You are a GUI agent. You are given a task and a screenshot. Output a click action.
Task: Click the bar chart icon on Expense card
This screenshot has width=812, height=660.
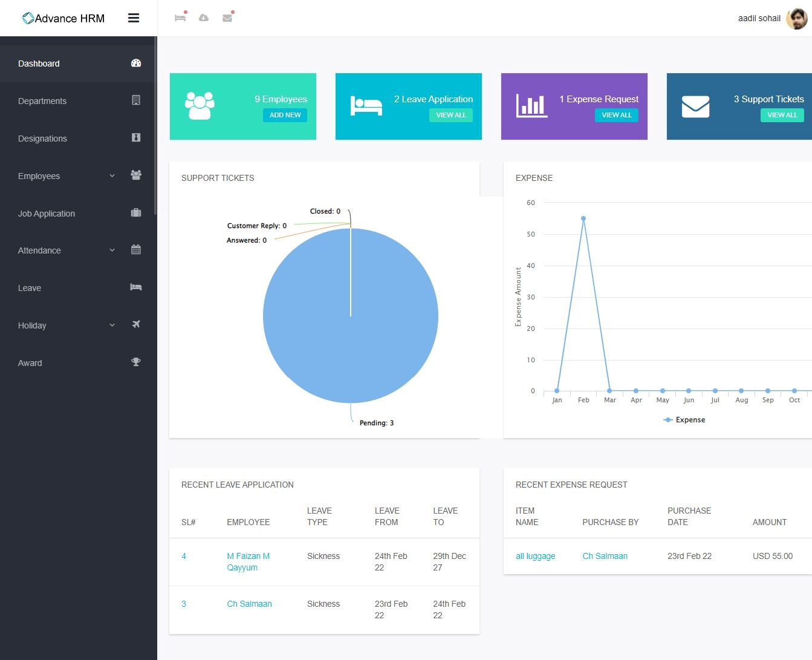tap(531, 106)
